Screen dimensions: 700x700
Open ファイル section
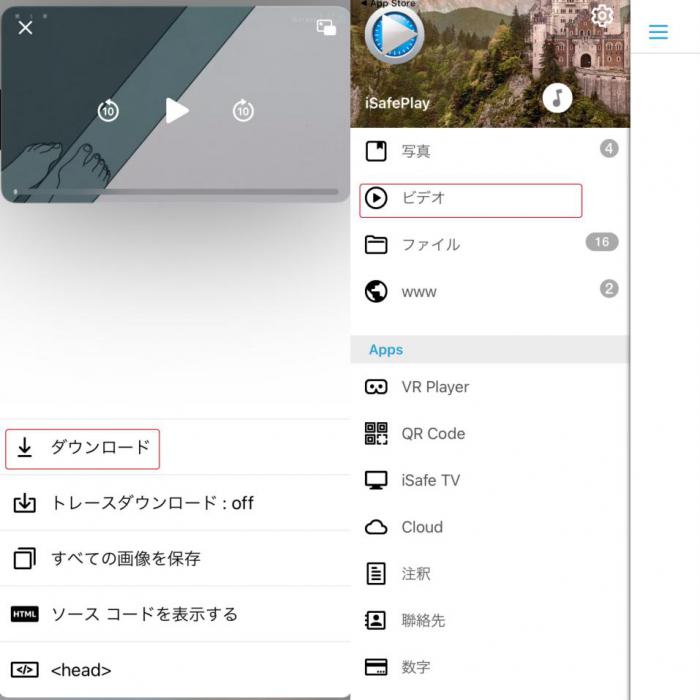[x=490, y=245]
